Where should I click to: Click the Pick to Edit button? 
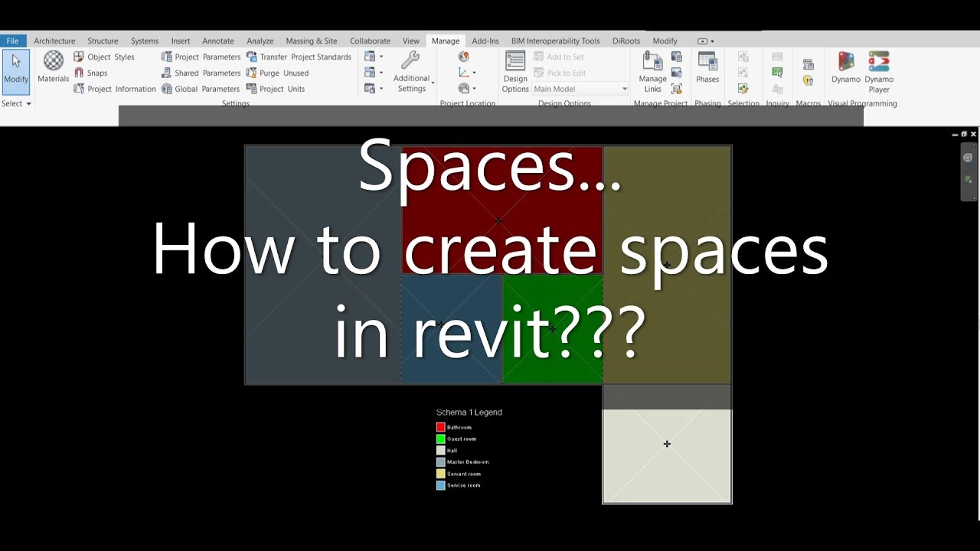(x=560, y=73)
